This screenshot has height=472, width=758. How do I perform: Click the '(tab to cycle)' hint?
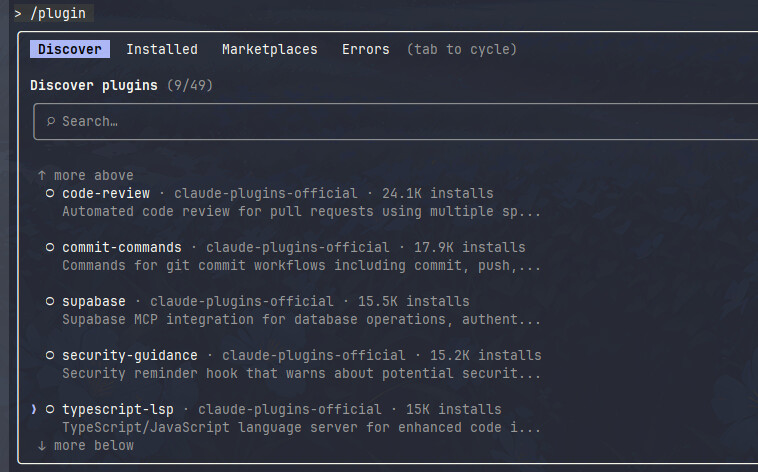pyautogui.click(x=462, y=49)
